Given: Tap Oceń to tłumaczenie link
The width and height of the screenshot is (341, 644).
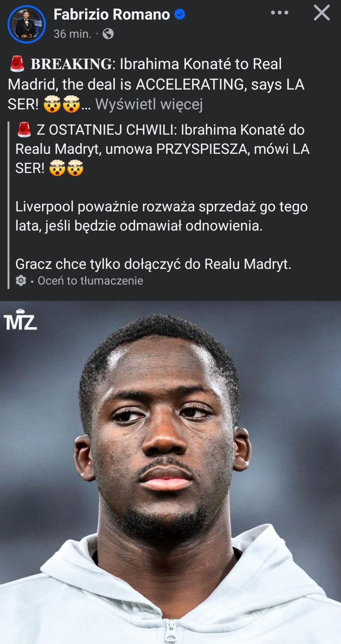Looking at the screenshot, I should coord(90,281).
